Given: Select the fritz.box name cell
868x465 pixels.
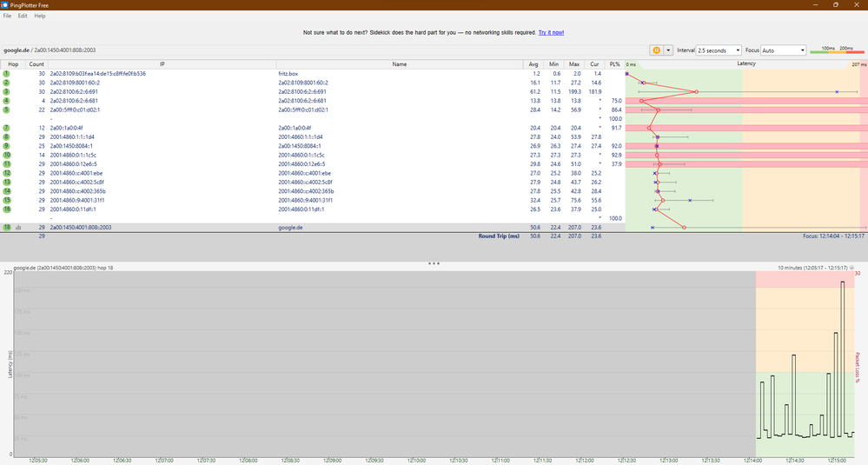Looking at the screenshot, I should [288, 74].
